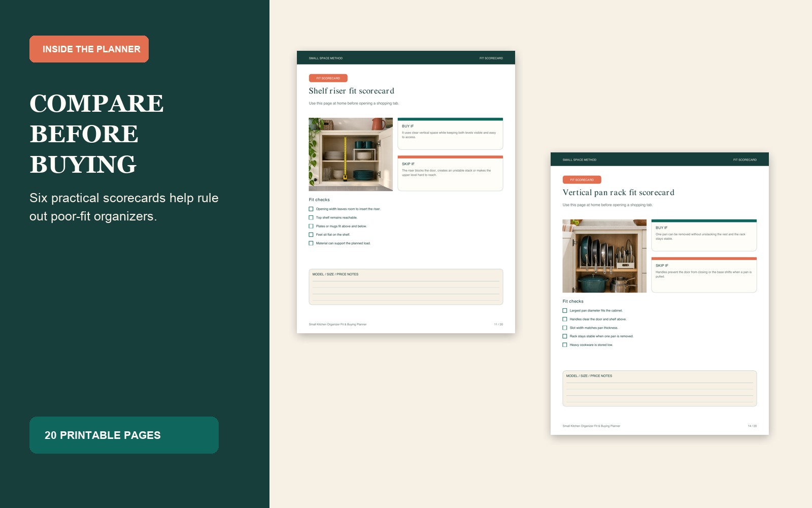
Task: Check 'Largest pan diameter fits the cabinet'
Action: coord(565,310)
